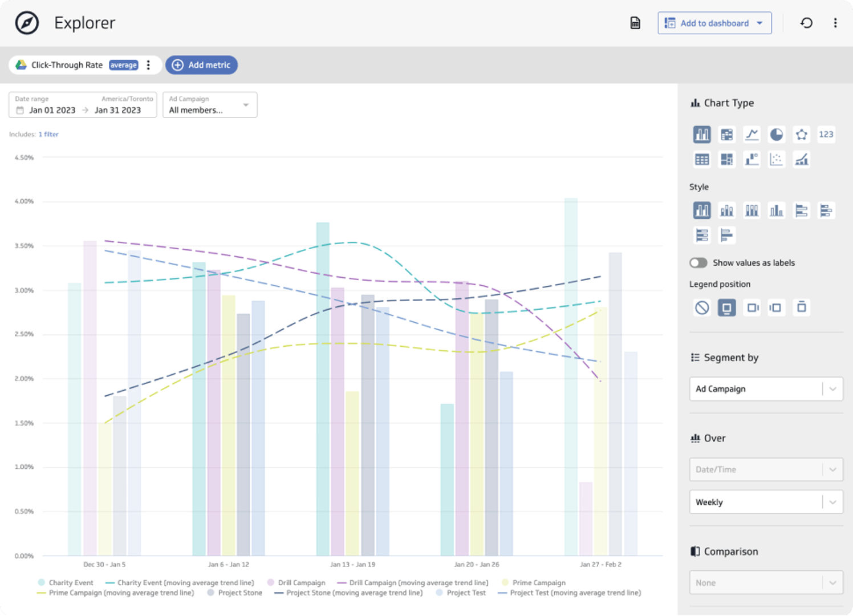Open the Over Date/Time dropdown

pyautogui.click(x=766, y=470)
